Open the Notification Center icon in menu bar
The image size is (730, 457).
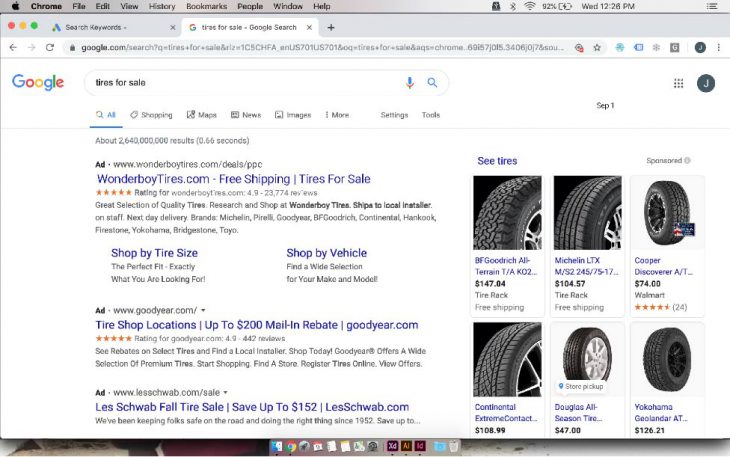712,7
